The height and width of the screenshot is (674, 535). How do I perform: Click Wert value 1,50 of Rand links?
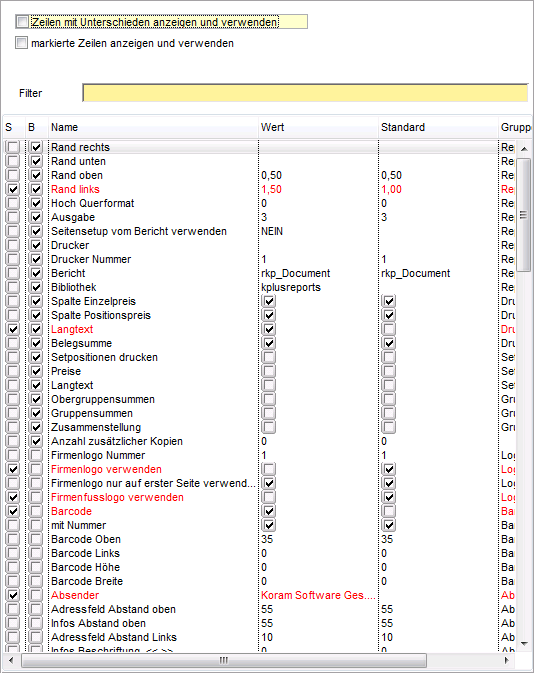272,189
